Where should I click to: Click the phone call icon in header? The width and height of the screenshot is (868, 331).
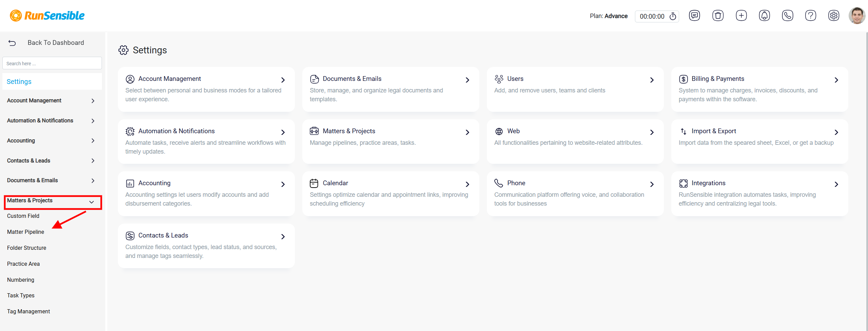coord(787,16)
